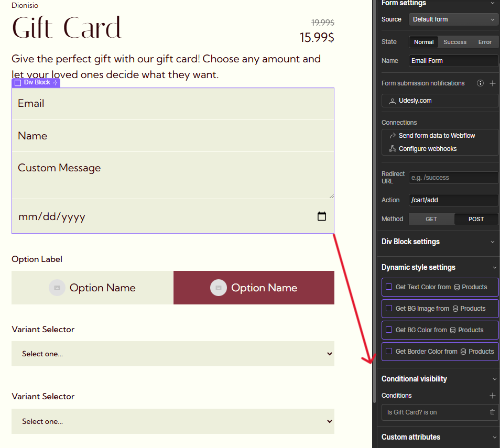Screen dimensions: 500x448
Task: Delete the 'Is Gift Card? is on' condition
Action: pyautogui.click(x=492, y=412)
